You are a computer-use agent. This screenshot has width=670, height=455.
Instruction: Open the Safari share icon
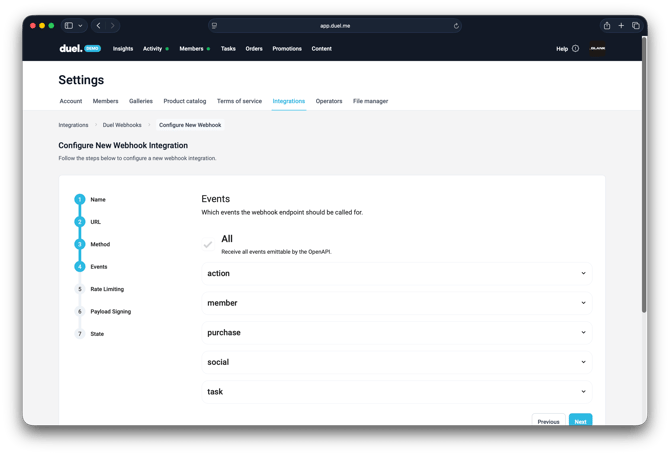click(606, 26)
